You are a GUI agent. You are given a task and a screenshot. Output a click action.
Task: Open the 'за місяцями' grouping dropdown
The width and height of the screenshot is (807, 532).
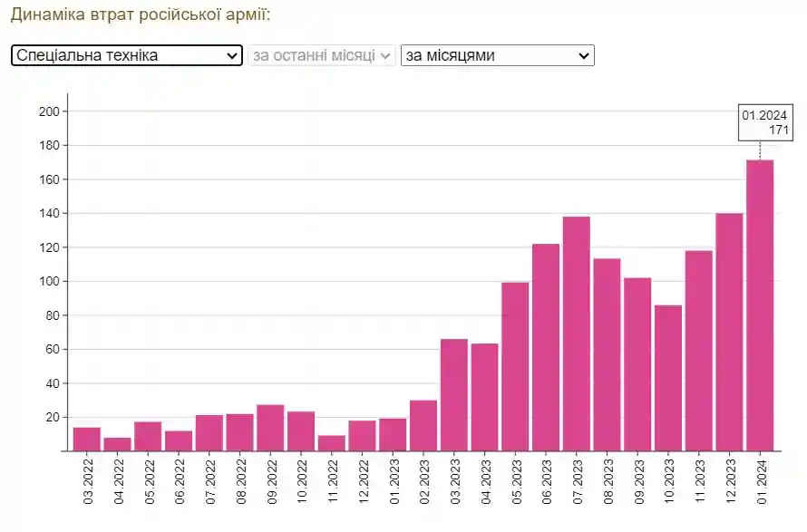pyautogui.click(x=497, y=55)
